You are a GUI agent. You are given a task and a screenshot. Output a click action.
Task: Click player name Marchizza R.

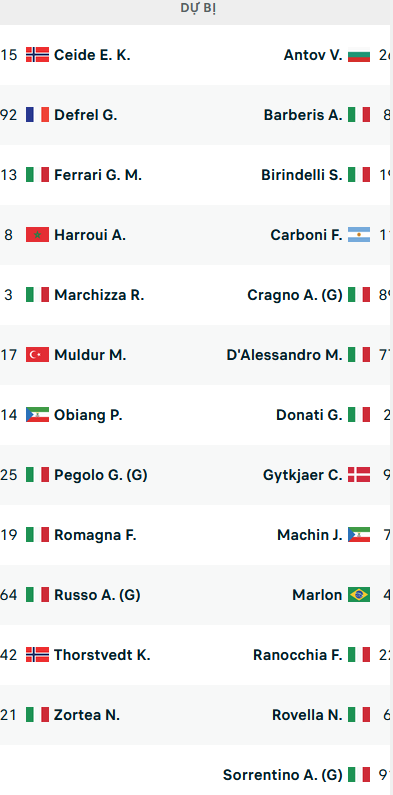click(x=99, y=295)
